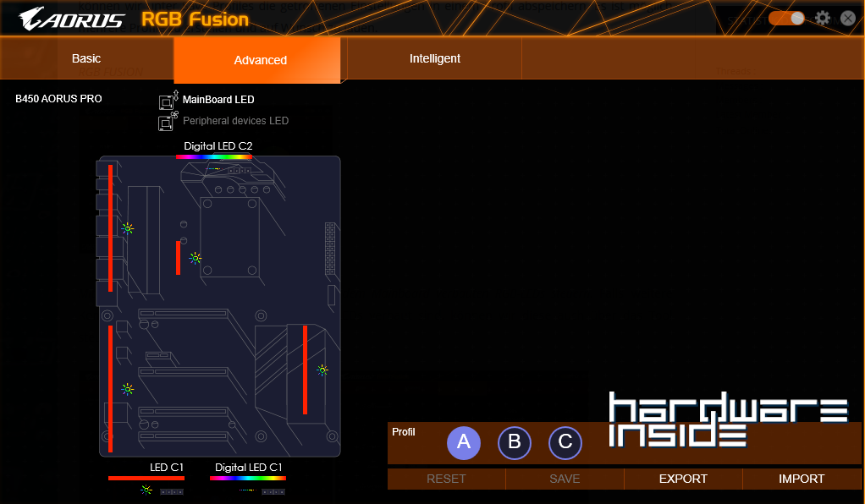Select the short red LED bar beside the CPU socket
Viewport: 865px width, 504px height.
[x=178, y=258]
